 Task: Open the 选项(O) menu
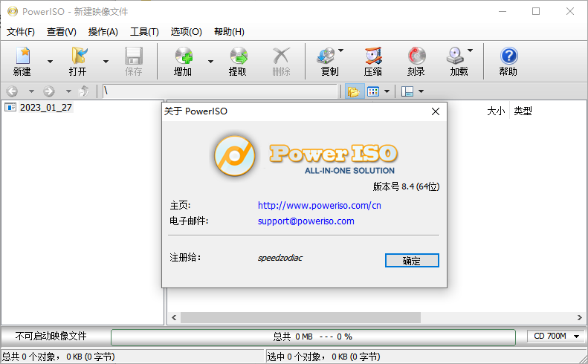(186, 32)
